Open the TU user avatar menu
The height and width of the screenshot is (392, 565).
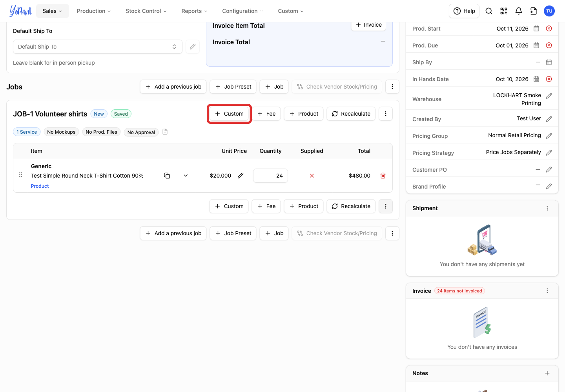point(549,11)
